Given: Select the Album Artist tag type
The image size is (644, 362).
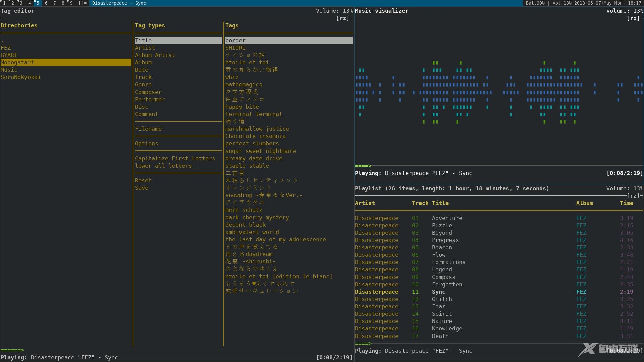Looking at the screenshot, I should [x=178, y=55].
